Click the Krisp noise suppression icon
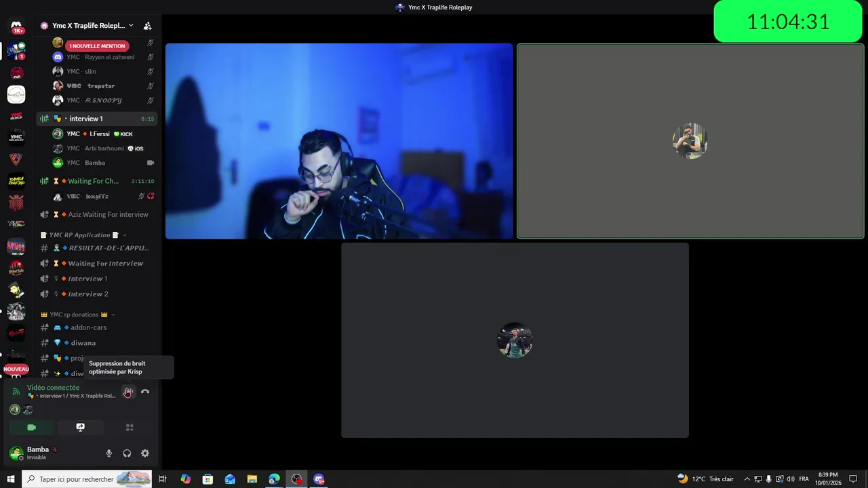The width and height of the screenshot is (868, 488). [128, 392]
